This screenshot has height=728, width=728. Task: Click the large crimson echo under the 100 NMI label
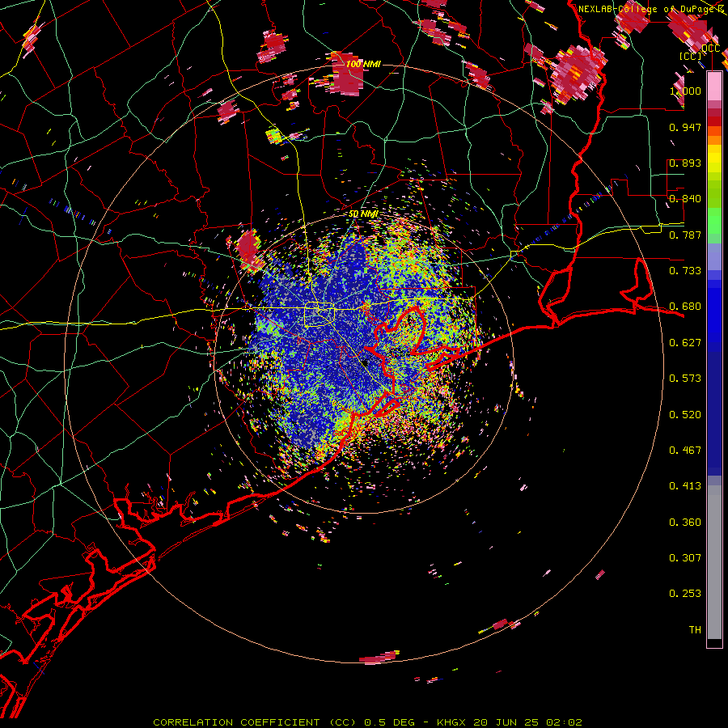point(346,74)
